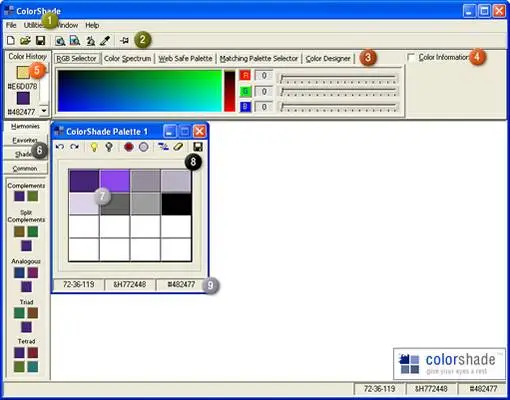Viewport: 510px width, 400px height.
Task: Open a palette file with folder icon
Action: (x=25, y=41)
